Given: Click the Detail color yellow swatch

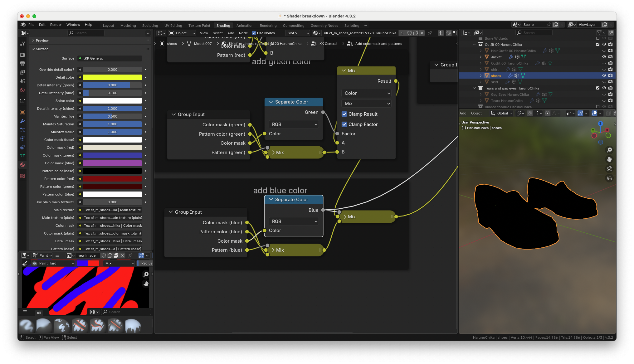Looking at the screenshot, I should 112,77.
